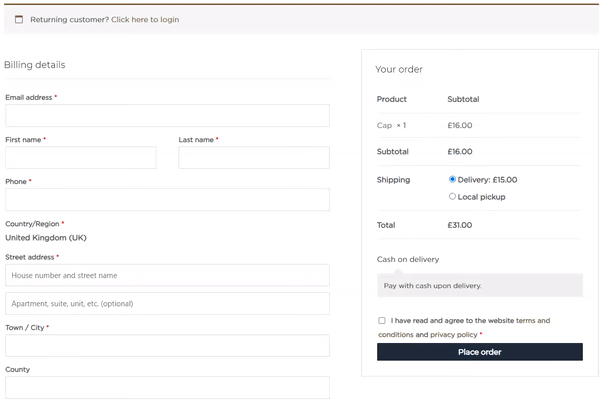Click the 'Billing details' heading
Screen dimensions: 600x407
click(x=34, y=65)
